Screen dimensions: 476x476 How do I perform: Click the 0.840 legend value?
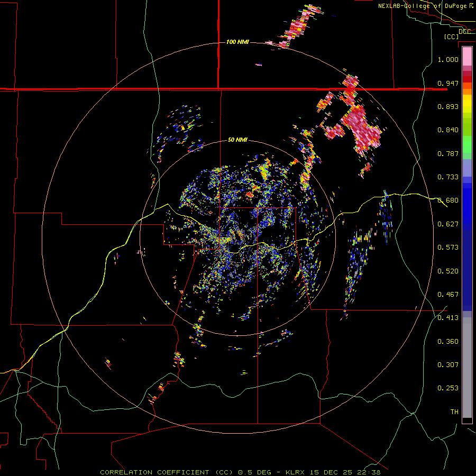tap(448, 130)
